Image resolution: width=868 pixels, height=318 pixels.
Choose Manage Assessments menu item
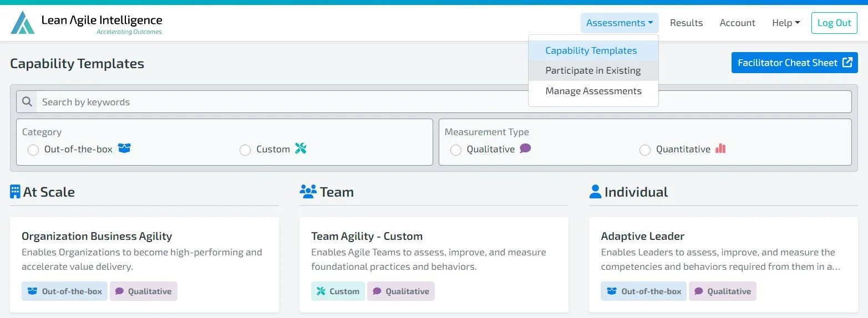(593, 91)
